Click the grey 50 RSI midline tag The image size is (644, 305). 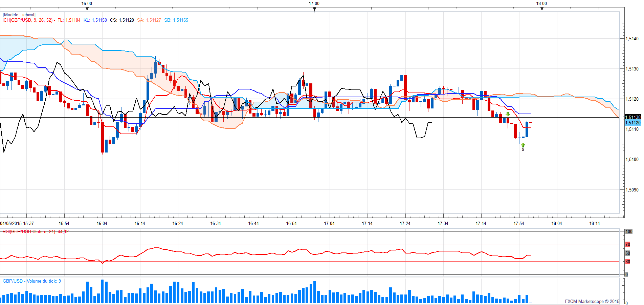(628, 253)
